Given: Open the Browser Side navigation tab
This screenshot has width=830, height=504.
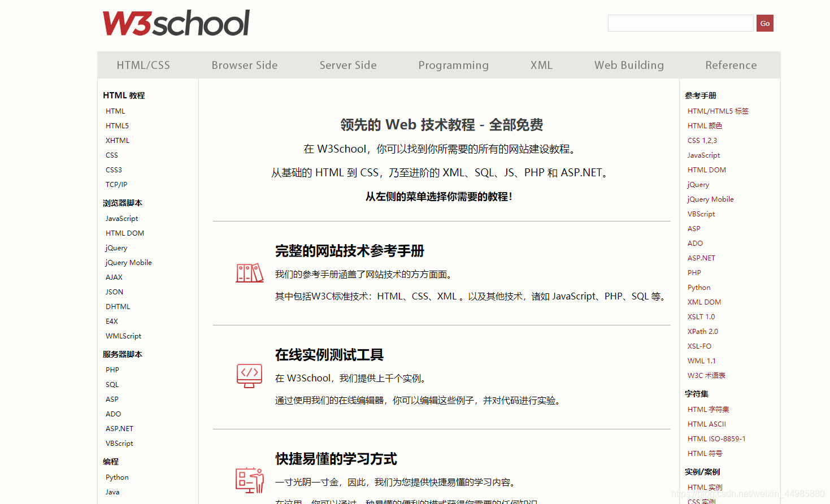Looking at the screenshot, I should click(245, 65).
